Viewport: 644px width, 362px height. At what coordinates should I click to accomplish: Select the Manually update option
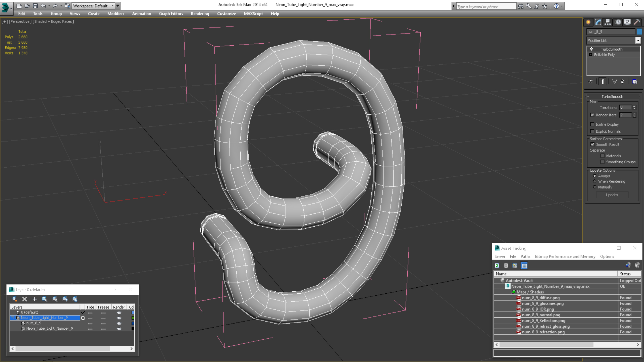tap(595, 187)
